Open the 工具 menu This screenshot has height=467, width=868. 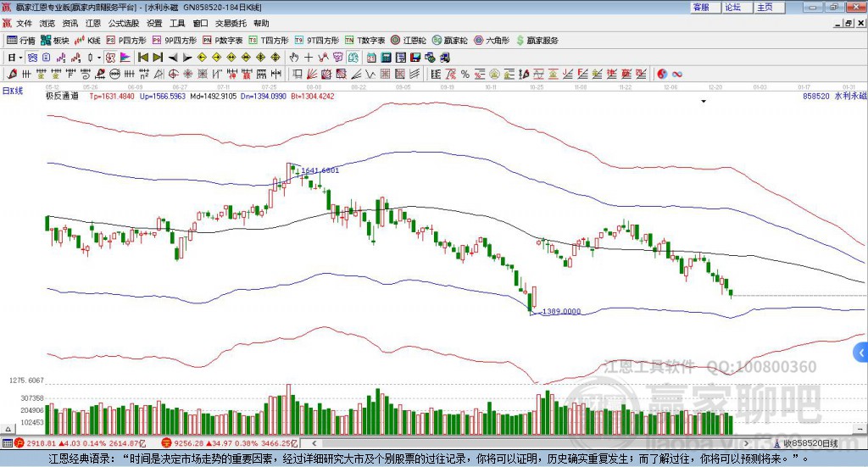(x=177, y=23)
